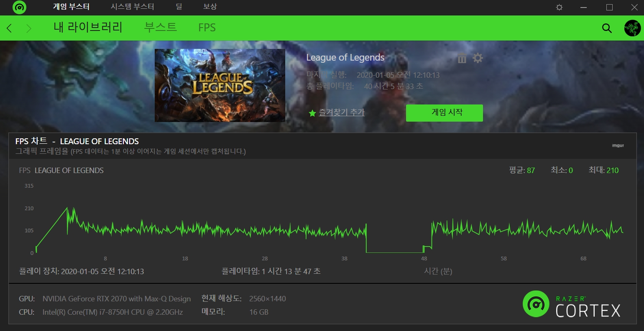
Task: Click the FPS 차트 - LEAGUE OF LEGENDS heading
Action: 77,141
